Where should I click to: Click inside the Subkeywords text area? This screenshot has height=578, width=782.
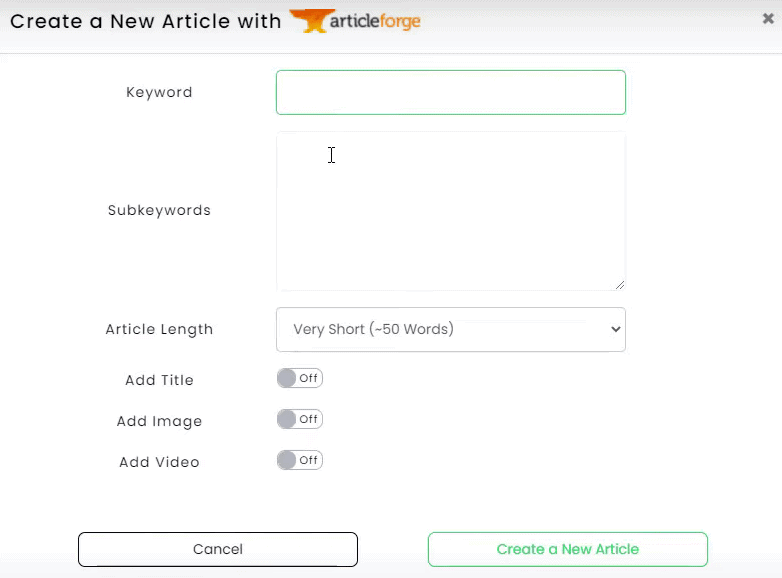click(451, 211)
